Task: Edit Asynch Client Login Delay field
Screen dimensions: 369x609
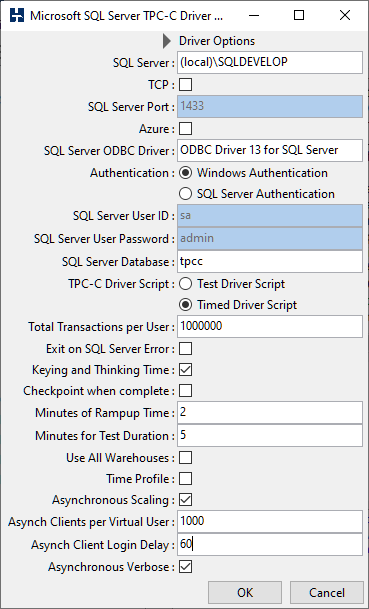Action: [270, 545]
